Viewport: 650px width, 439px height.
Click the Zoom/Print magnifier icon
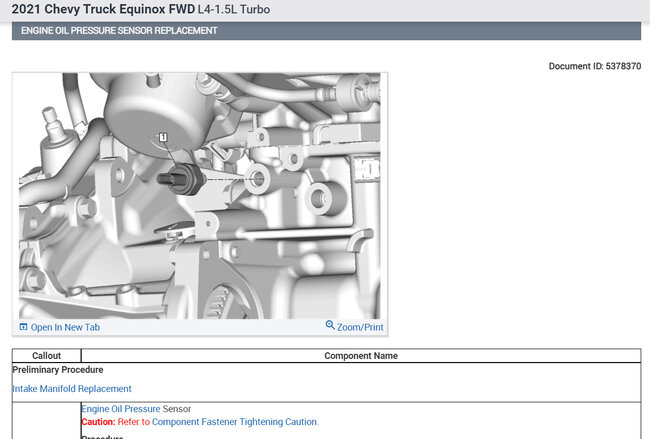(x=330, y=325)
